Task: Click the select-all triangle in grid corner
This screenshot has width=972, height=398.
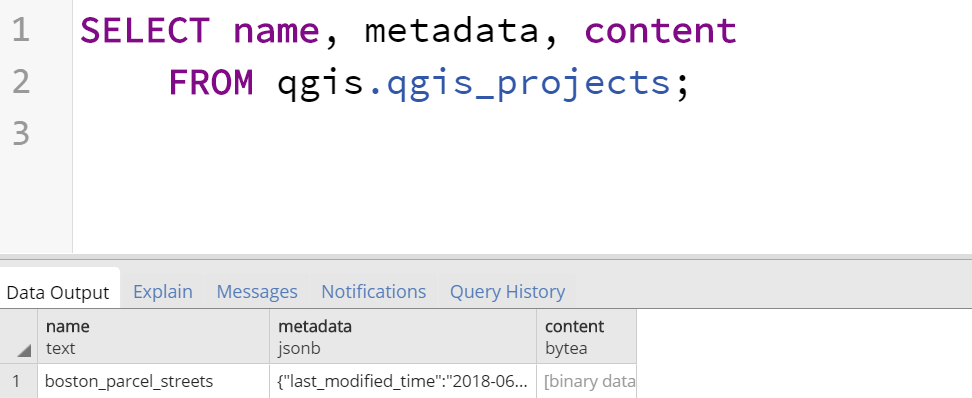Action: click(24, 352)
